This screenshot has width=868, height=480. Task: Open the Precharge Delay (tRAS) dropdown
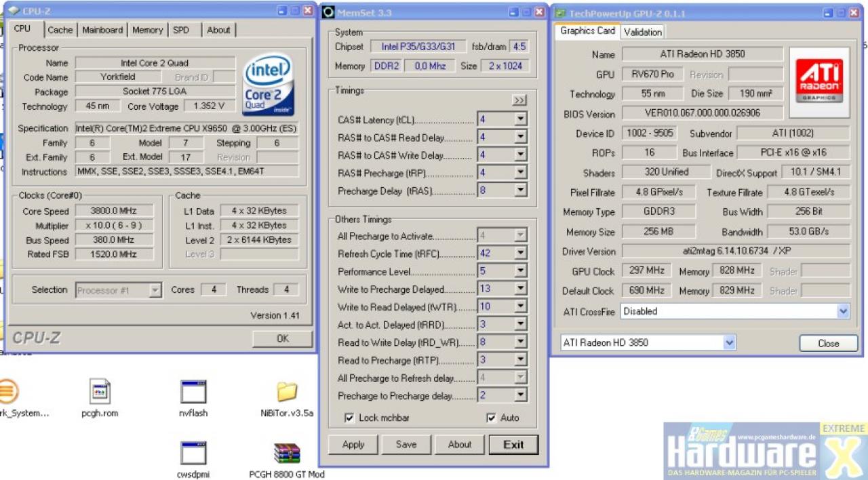click(x=521, y=191)
